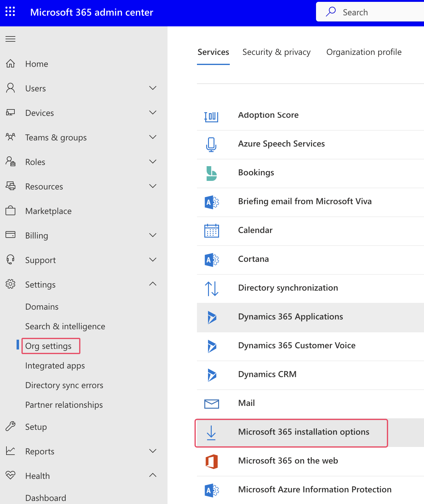Click the Support headset icon
The width and height of the screenshot is (424, 504).
click(10, 259)
